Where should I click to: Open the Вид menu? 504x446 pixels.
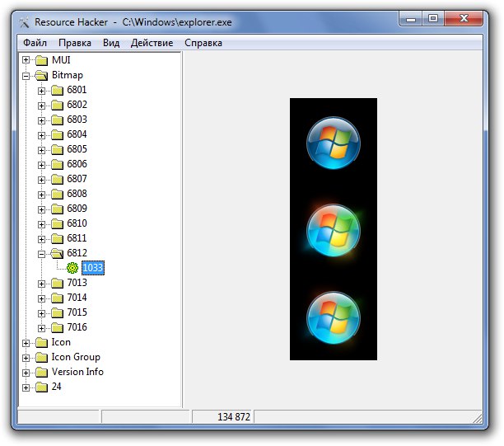tap(111, 43)
